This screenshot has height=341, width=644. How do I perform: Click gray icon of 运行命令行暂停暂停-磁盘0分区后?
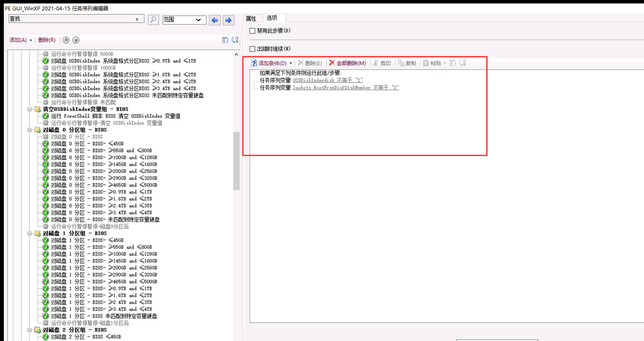coord(46,227)
